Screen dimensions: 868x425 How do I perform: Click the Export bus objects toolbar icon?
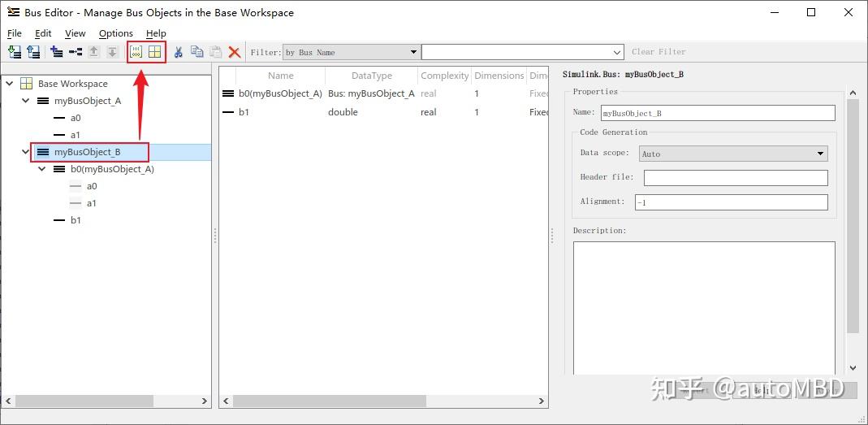tap(33, 52)
